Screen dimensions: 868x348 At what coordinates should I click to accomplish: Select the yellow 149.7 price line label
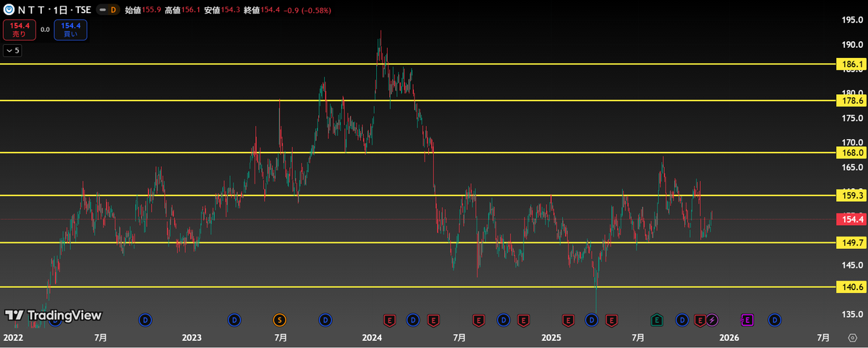[x=851, y=242]
